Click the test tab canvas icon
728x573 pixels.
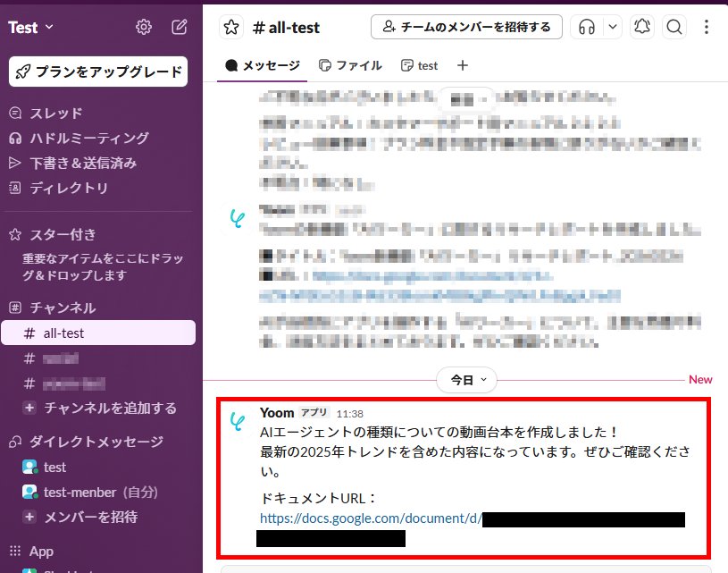[x=406, y=65]
